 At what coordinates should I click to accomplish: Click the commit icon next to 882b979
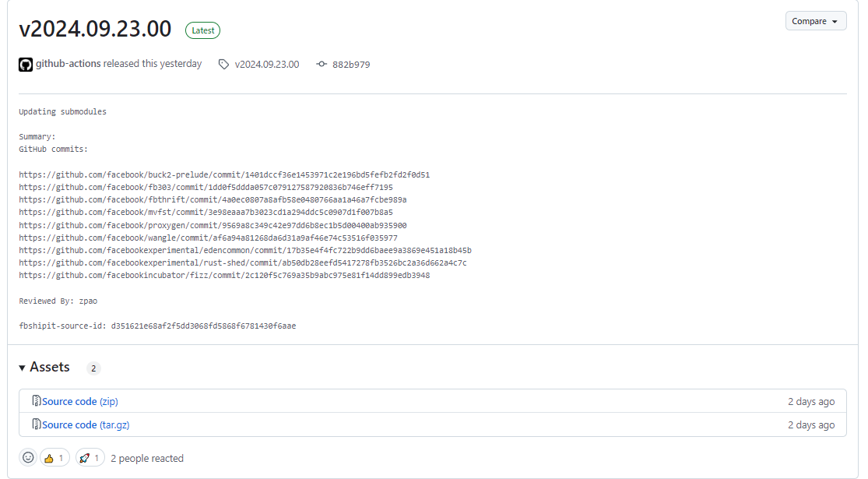click(x=322, y=64)
